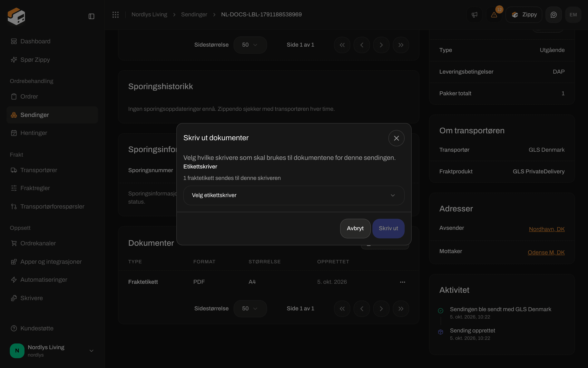Go to previous page in top pagination
The height and width of the screenshot is (368, 588).
(362, 45)
